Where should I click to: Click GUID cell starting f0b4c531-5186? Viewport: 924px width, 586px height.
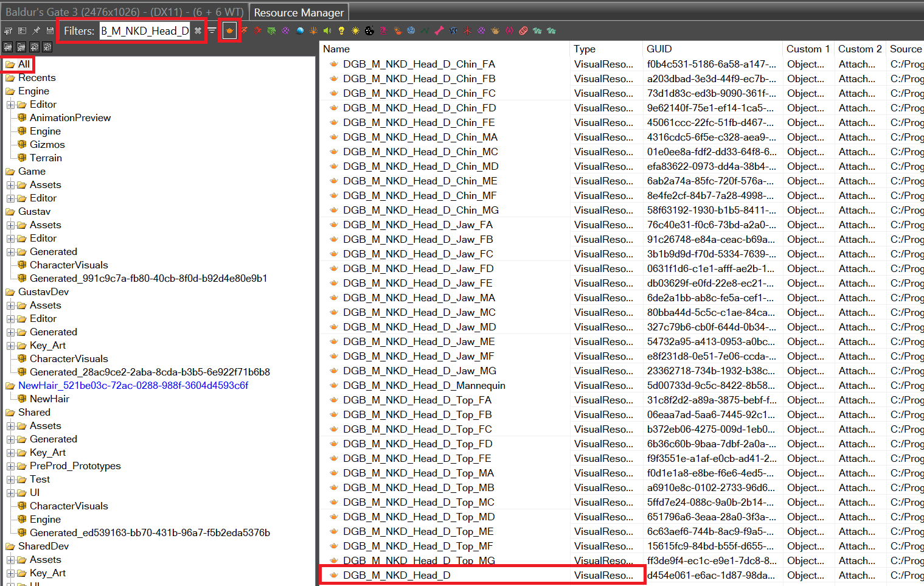pyautogui.click(x=712, y=64)
